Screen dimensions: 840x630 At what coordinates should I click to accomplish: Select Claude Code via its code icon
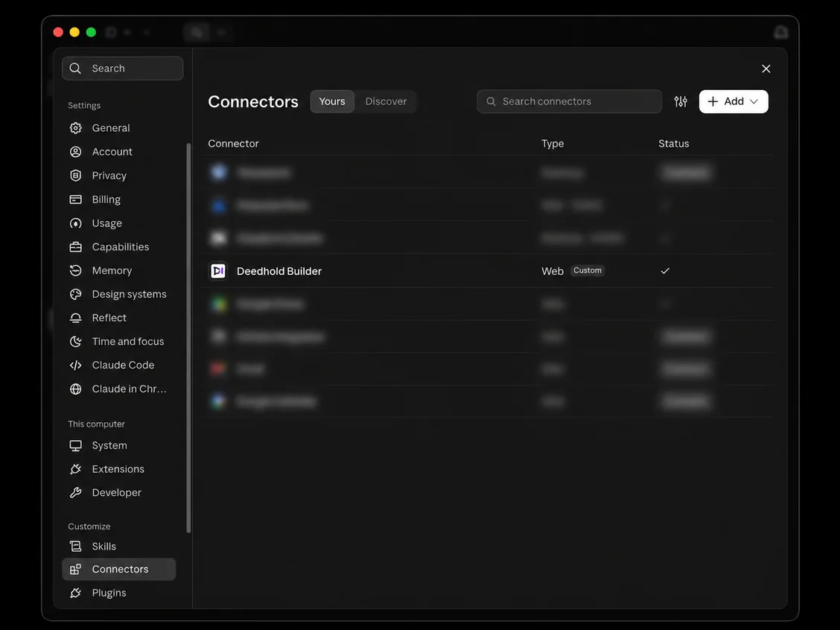75,366
